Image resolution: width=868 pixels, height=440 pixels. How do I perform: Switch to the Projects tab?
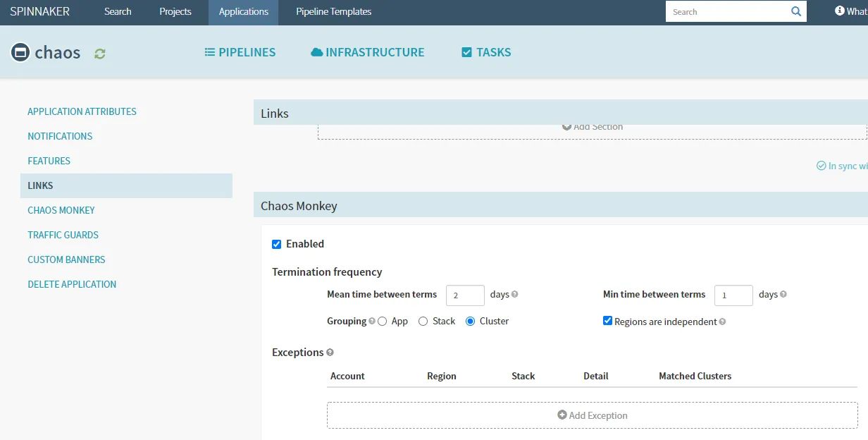[x=175, y=12]
